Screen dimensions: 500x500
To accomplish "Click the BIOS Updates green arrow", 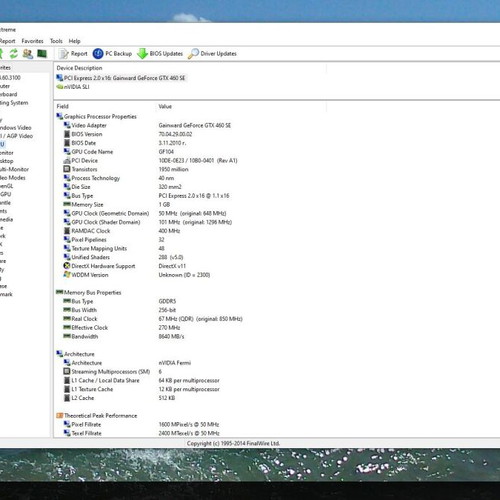I will pyautogui.click(x=142, y=54).
